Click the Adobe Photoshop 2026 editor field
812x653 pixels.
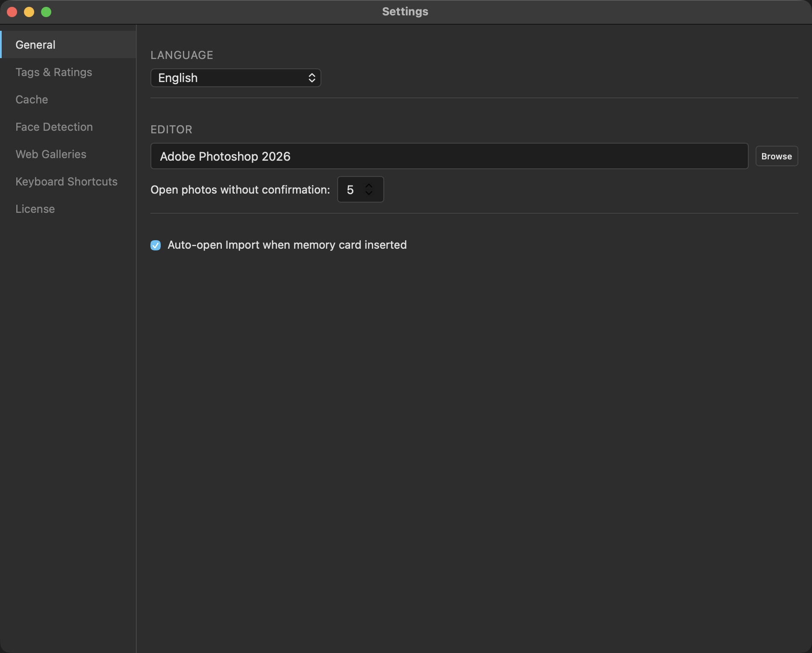(x=449, y=156)
